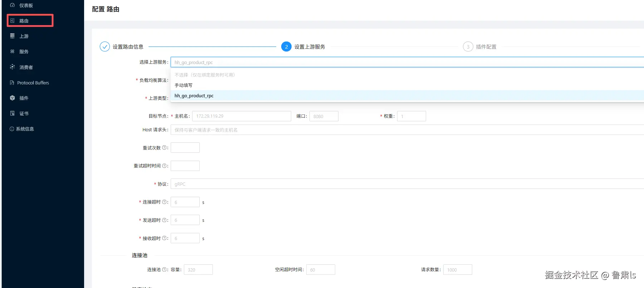The width and height of the screenshot is (644, 288).
Task: Click the 消费者 consumer icon
Action: pos(12,67)
